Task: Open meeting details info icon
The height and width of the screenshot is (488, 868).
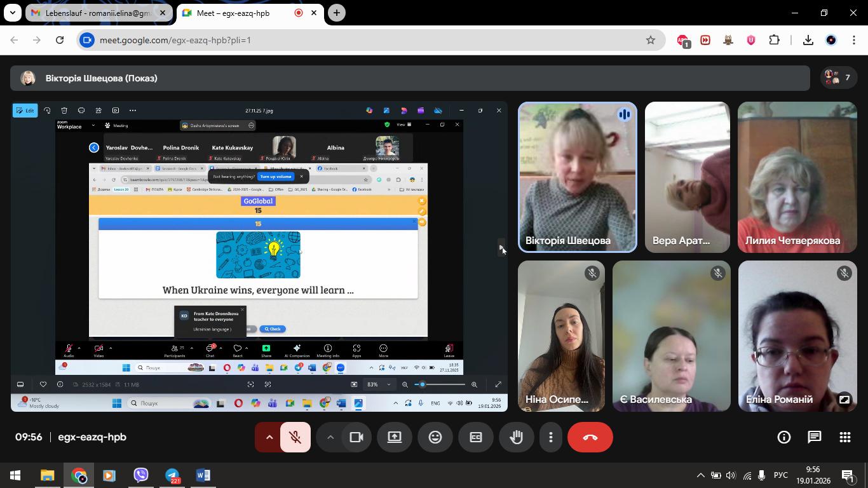Action: [784, 437]
